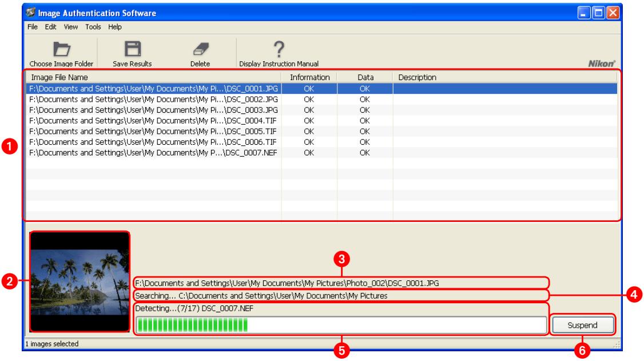Image resolution: width=644 pixels, height=361 pixels.
Task: Click Data OK cell for DSC_0004.TIF
Action: pos(365,121)
